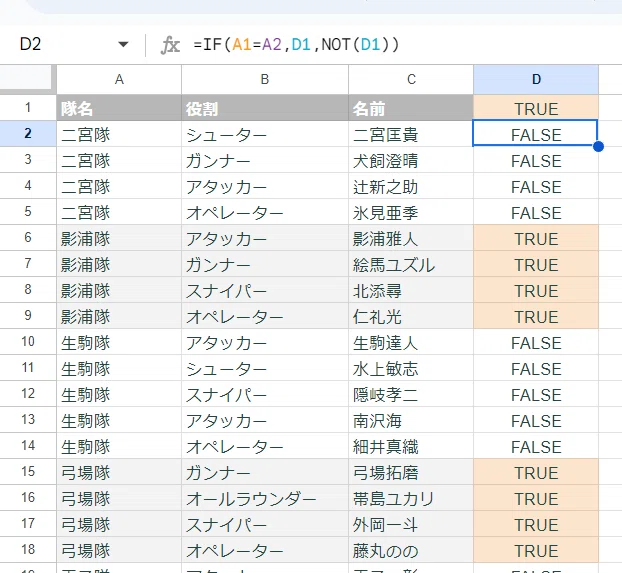This screenshot has width=622, height=573.
Task: Click 弓場隊 in row 15
Action: [x=119, y=472]
